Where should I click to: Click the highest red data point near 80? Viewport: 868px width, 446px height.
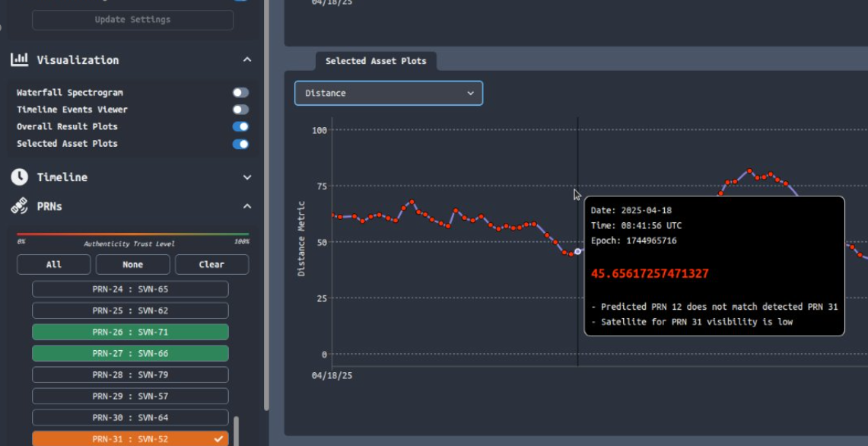[x=750, y=171]
